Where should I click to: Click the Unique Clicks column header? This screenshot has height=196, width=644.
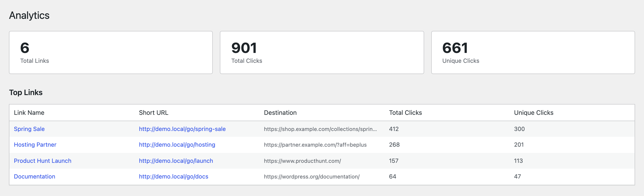click(534, 113)
